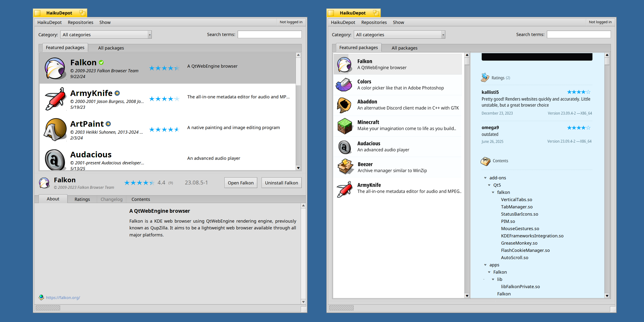644x322 pixels.
Task: Open Repositories menu in left window
Action: [x=81, y=22]
